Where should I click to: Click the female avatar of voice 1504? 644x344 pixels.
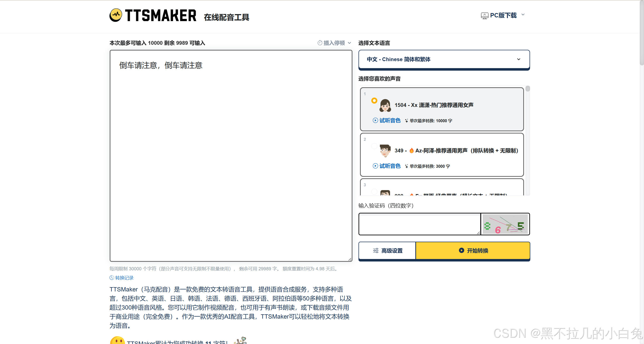pyautogui.click(x=385, y=105)
